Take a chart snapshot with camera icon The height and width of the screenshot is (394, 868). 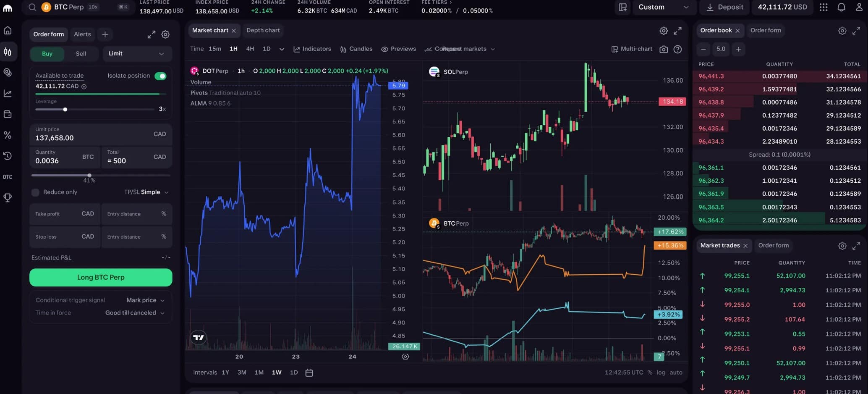664,49
